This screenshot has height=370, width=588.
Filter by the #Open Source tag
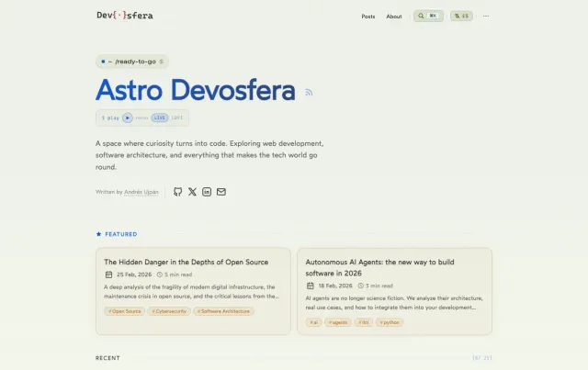pyautogui.click(x=125, y=311)
